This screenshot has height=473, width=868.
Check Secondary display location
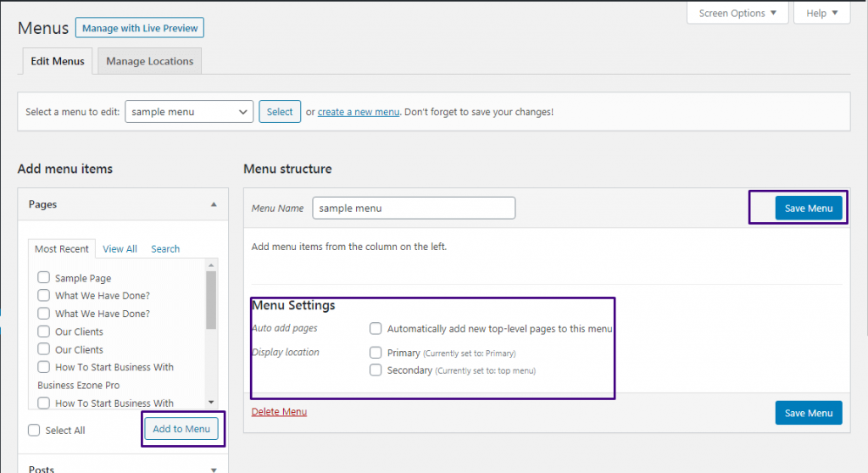[376, 370]
